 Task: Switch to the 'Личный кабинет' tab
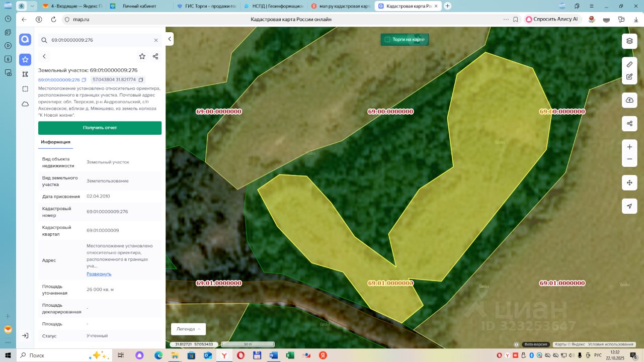(x=139, y=6)
